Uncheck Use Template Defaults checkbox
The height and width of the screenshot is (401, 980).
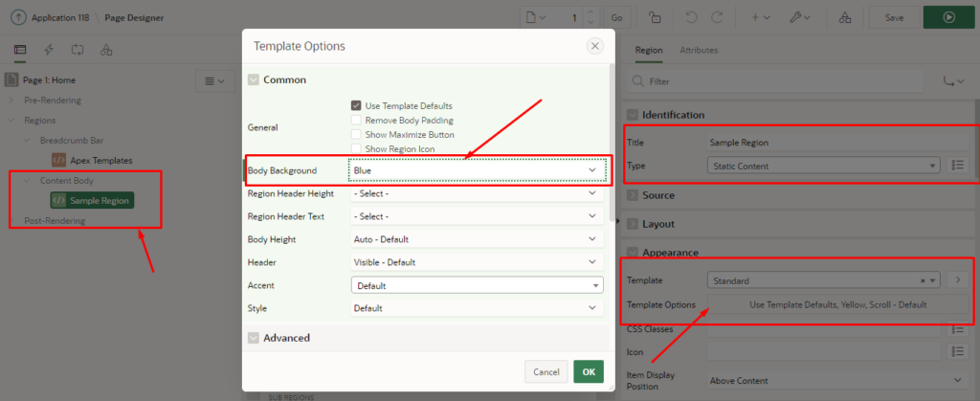coord(356,105)
